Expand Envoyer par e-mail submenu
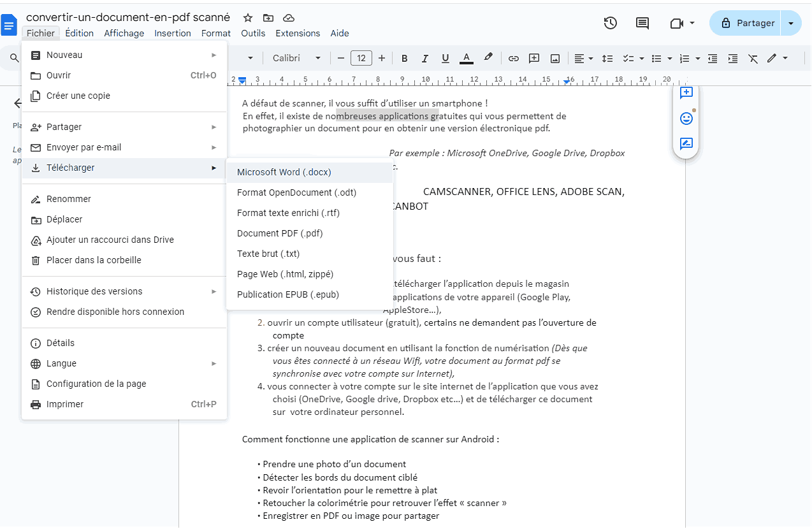812x529 pixels. point(124,147)
